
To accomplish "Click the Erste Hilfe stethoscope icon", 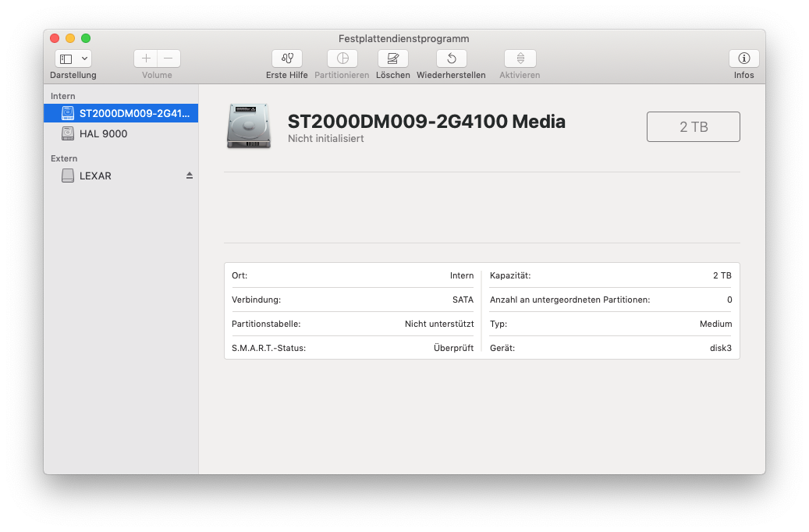I will coord(287,59).
